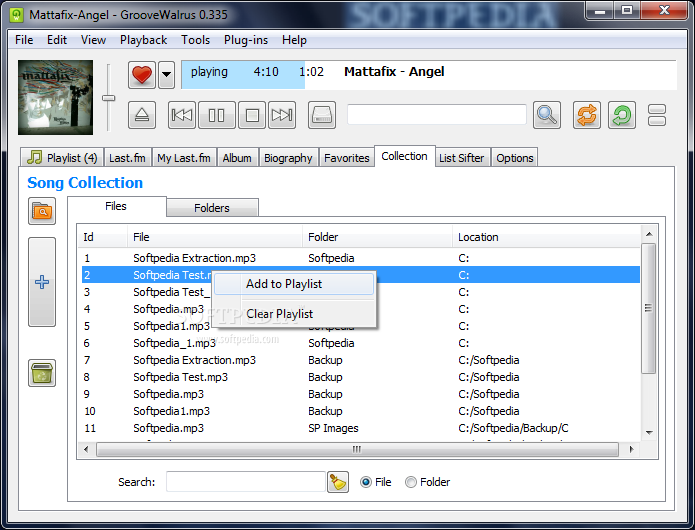Switch to the Biography tab
The image size is (695, 530).
(288, 158)
